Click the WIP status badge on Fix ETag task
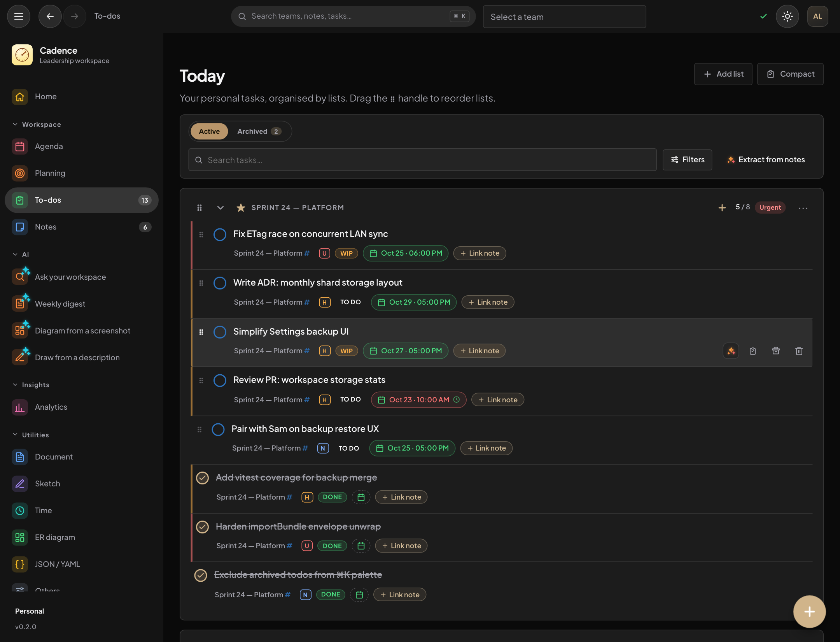This screenshot has width=840, height=642. tap(346, 253)
